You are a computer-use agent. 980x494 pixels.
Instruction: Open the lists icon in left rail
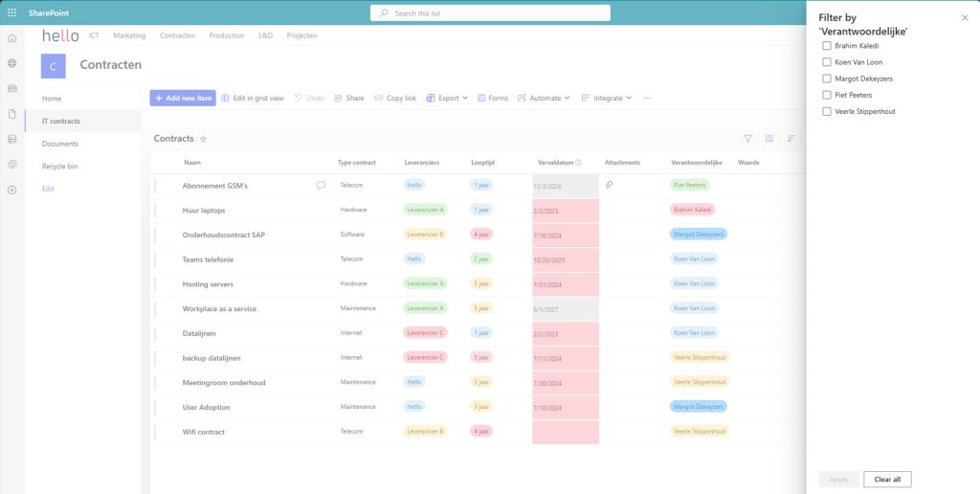coord(11,139)
